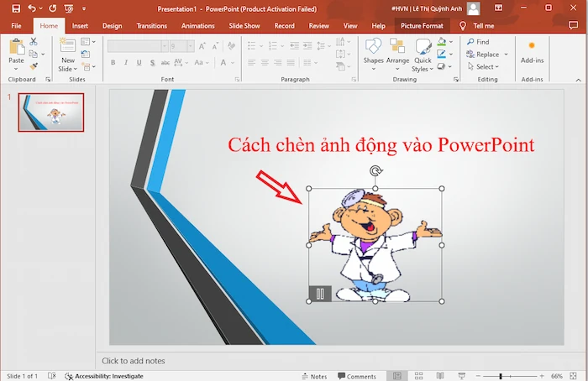Align text left
588x381 pixels.
click(x=251, y=63)
